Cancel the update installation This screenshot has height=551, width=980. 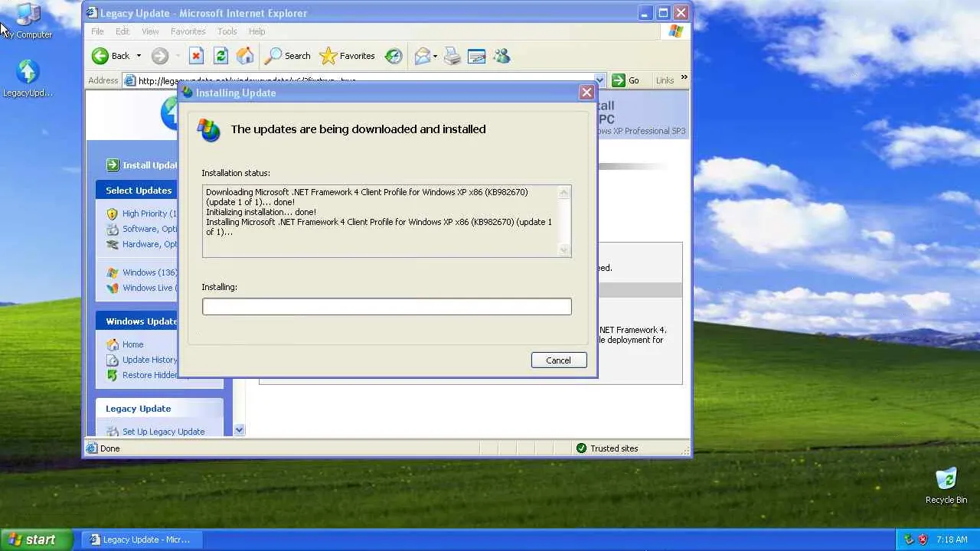point(559,360)
